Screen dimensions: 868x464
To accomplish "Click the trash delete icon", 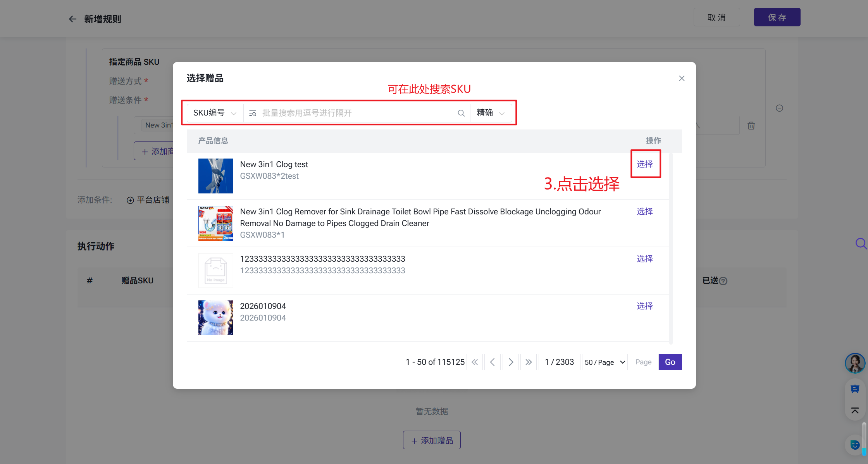I will pos(751,126).
